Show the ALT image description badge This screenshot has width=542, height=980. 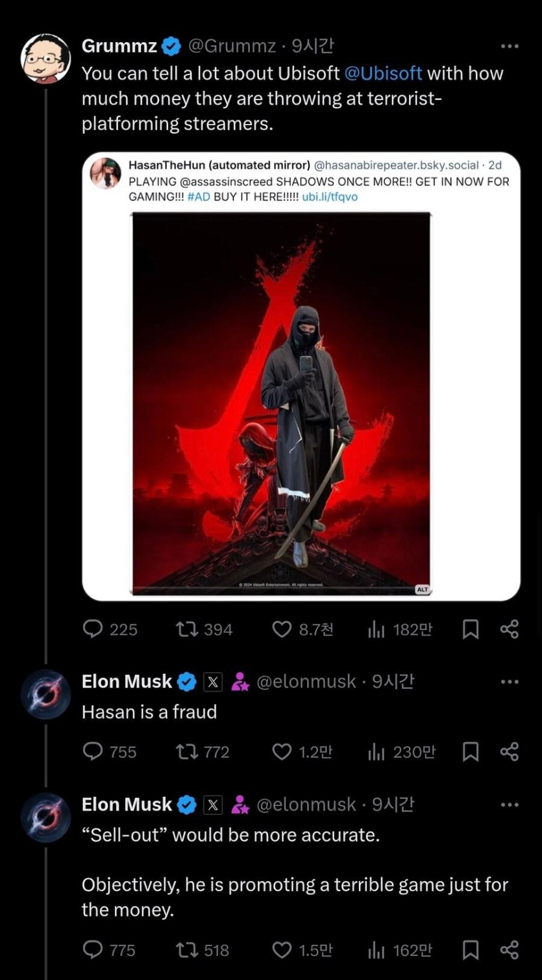pos(423,589)
